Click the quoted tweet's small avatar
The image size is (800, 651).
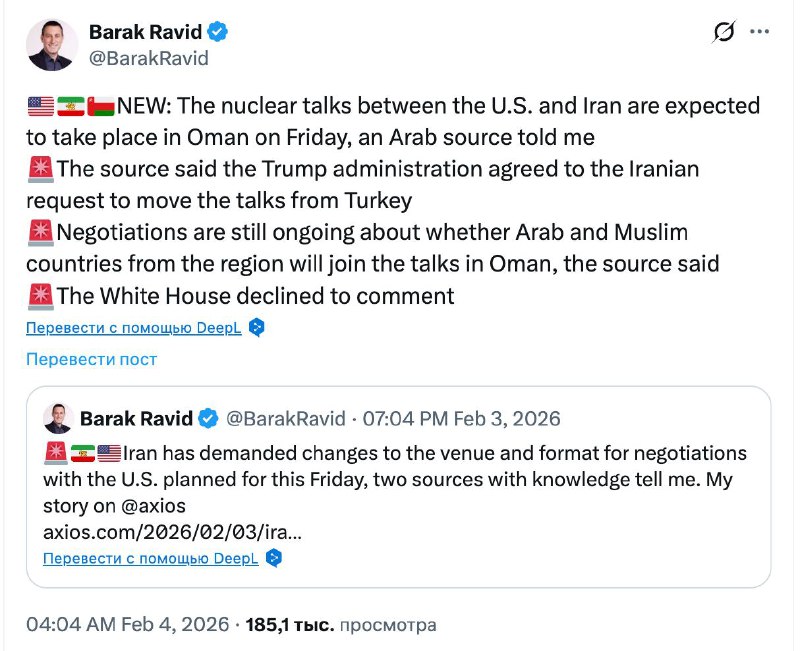point(55,418)
